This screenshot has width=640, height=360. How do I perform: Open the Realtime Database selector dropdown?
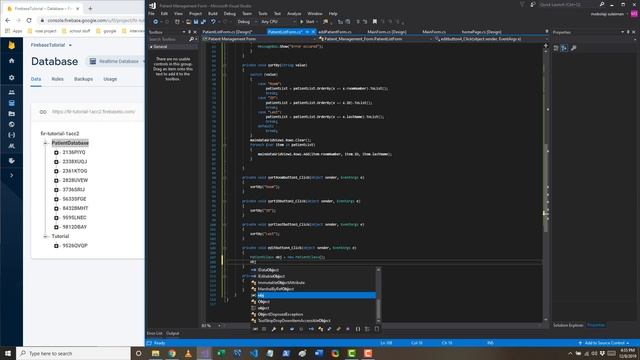[x=116, y=61]
